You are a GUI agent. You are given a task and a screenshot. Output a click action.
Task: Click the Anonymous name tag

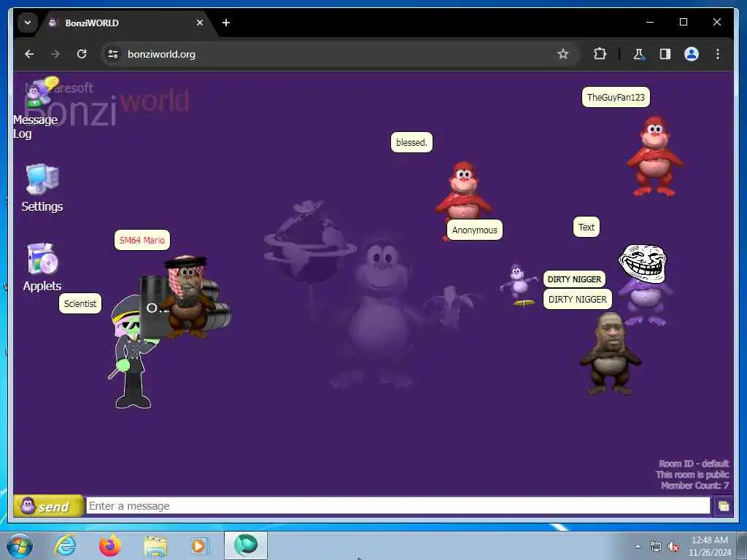pyautogui.click(x=474, y=230)
